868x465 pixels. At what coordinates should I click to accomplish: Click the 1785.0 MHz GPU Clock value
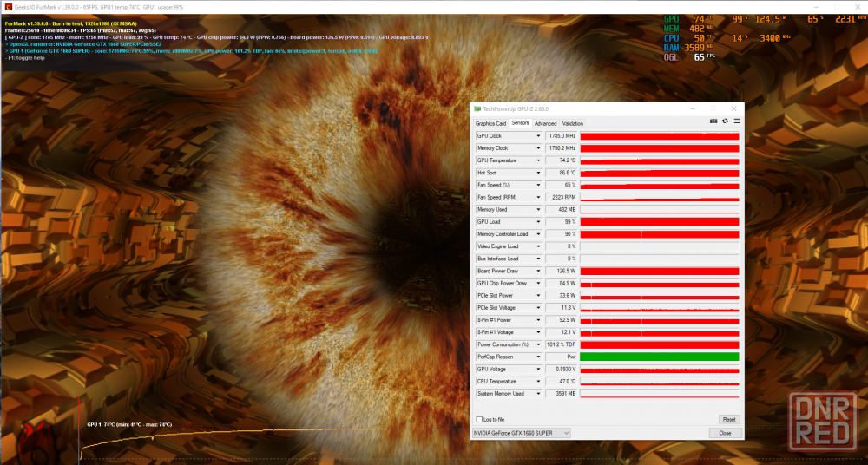(562, 136)
